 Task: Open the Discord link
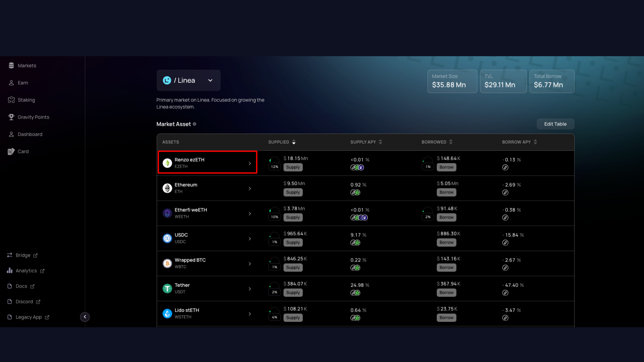(23, 302)
